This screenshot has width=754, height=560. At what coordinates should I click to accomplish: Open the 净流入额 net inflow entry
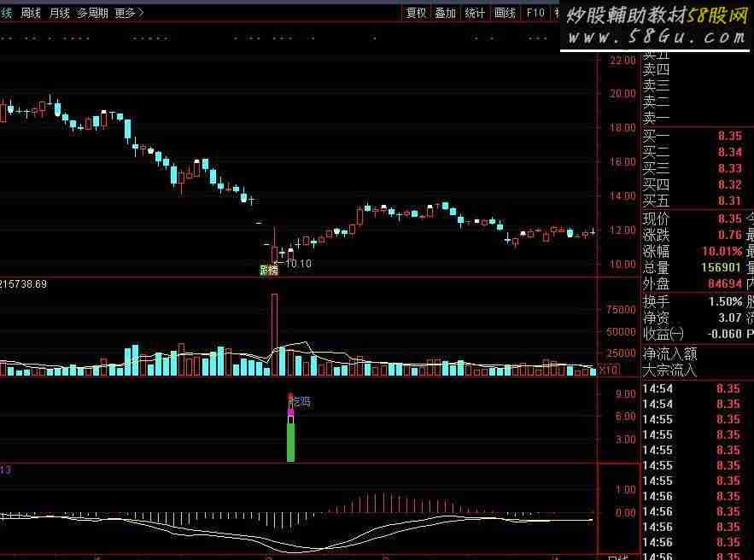[x=669, y=354]
